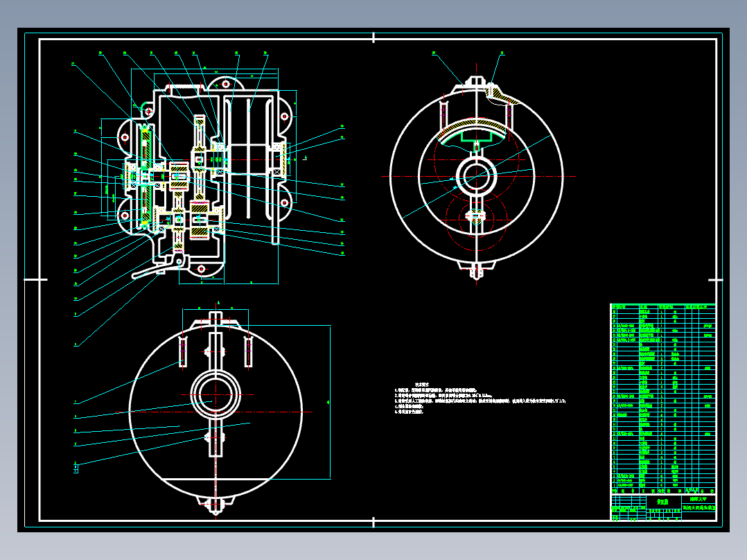The width and height of the screenshot is (747, 560).
Task: Click the title block drawing name cell
Action: click(x=662, y=502)
